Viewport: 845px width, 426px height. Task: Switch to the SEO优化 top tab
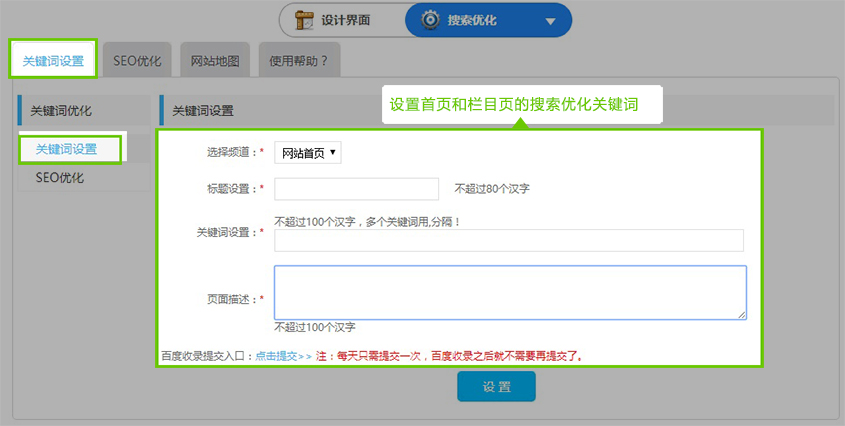pyautogui.click(x=137, y=60)
